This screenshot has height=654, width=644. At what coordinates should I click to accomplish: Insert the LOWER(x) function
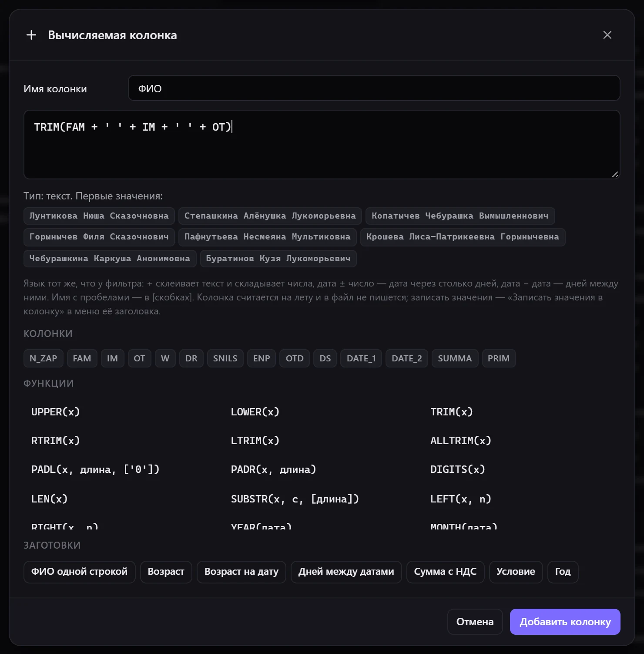pos(255,412)
